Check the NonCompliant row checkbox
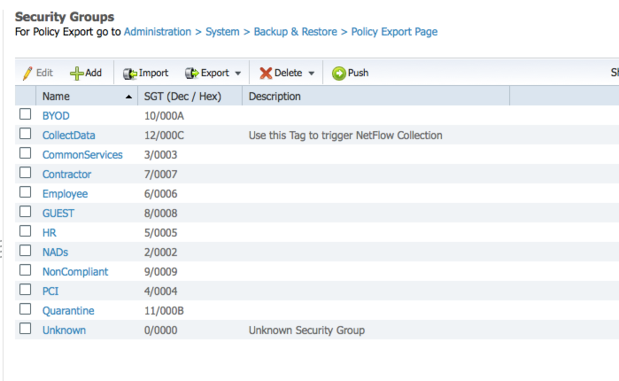Screen dimensions: 619x381 (x=25, y=270)
